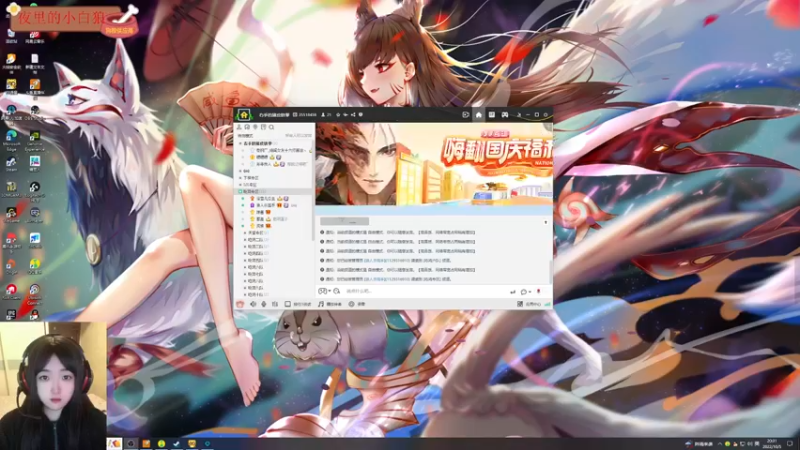Viewport: 800px width, 450px height.
Task: Open the sticker icon left of chat input
Action: click(x=322, y=291)
